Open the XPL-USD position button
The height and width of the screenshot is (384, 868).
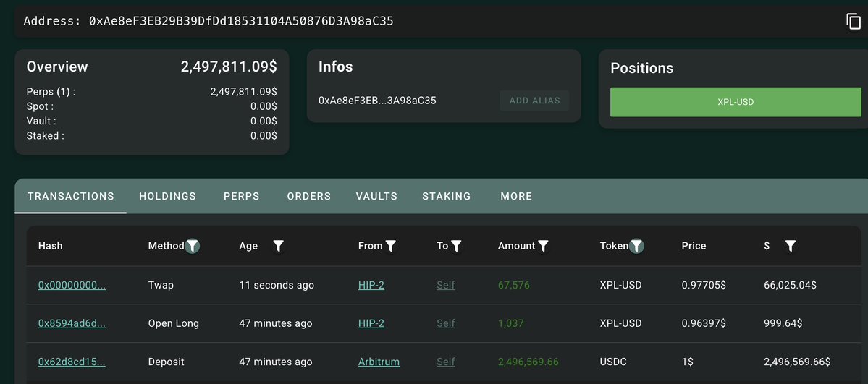[736, 102]
